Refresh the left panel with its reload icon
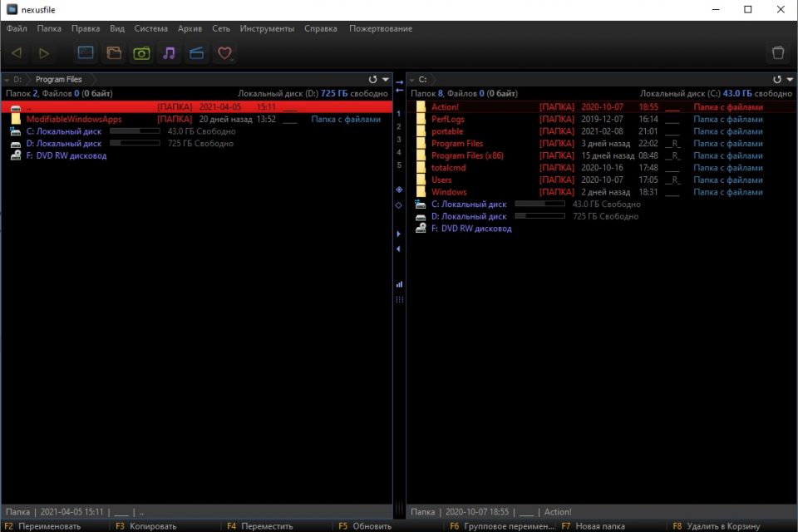This screenshot has height=532, width=798. [373, 80]
